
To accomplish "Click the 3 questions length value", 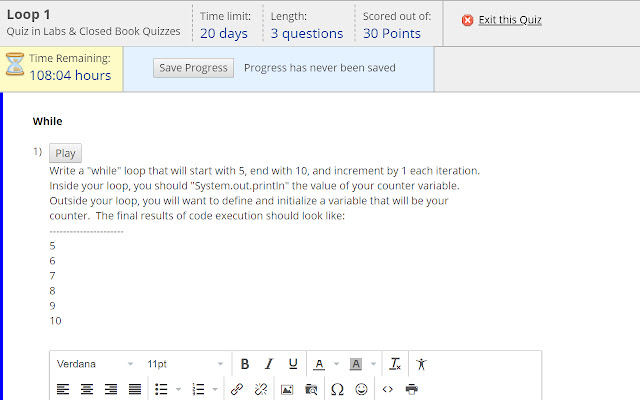I will tap(307, 33).
